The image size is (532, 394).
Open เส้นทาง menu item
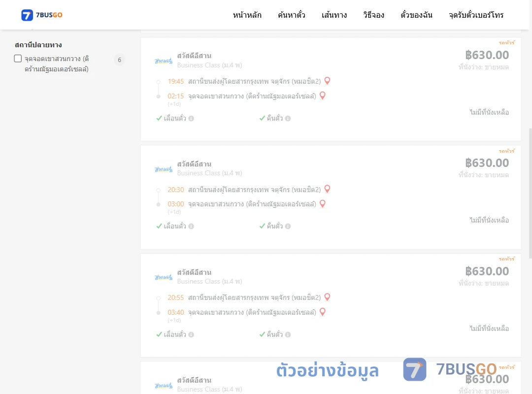click(x=334, y=15)
